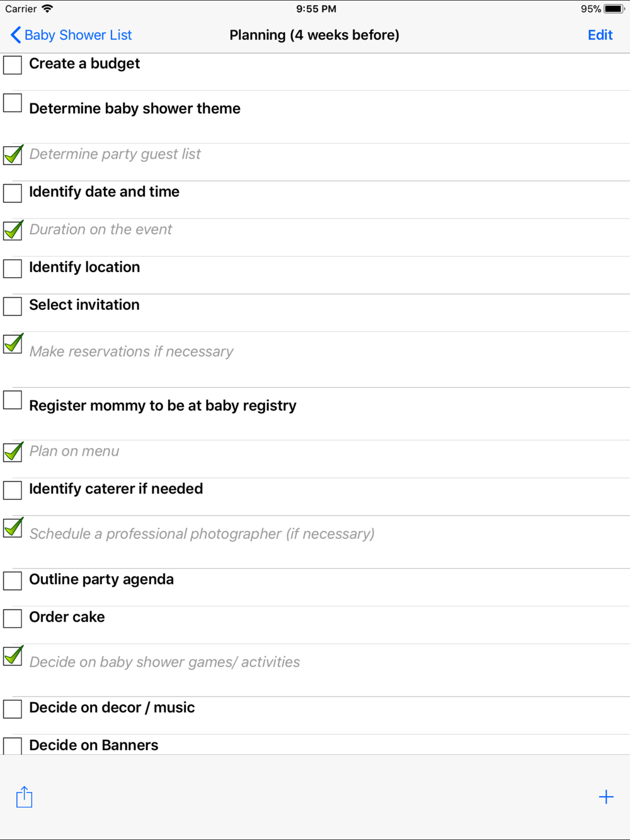This screenshot has height=840, width=630.
Task: Uncheck green tick for Duration on the event
Action: coord(13,230)
